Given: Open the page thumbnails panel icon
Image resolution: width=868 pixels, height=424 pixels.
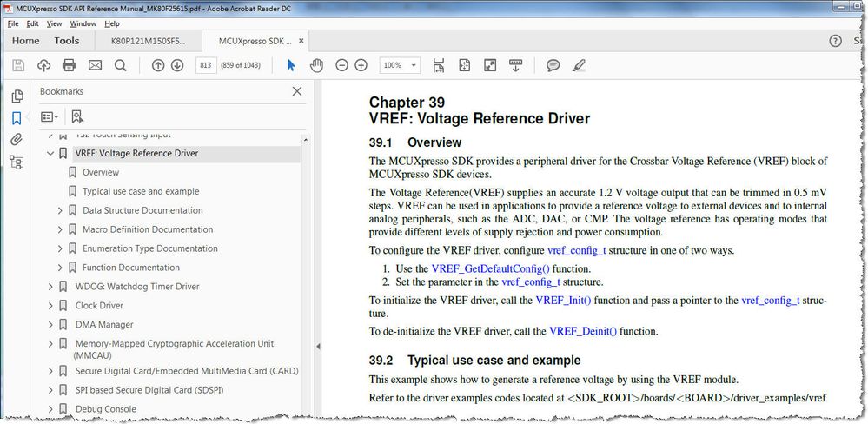Looking at the screenshot, I should (17, 96).
